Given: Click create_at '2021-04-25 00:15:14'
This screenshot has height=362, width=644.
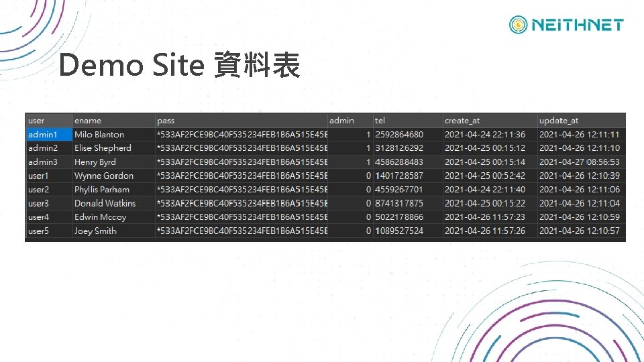Looking at the screenshot, I should [x=485, y=162].
